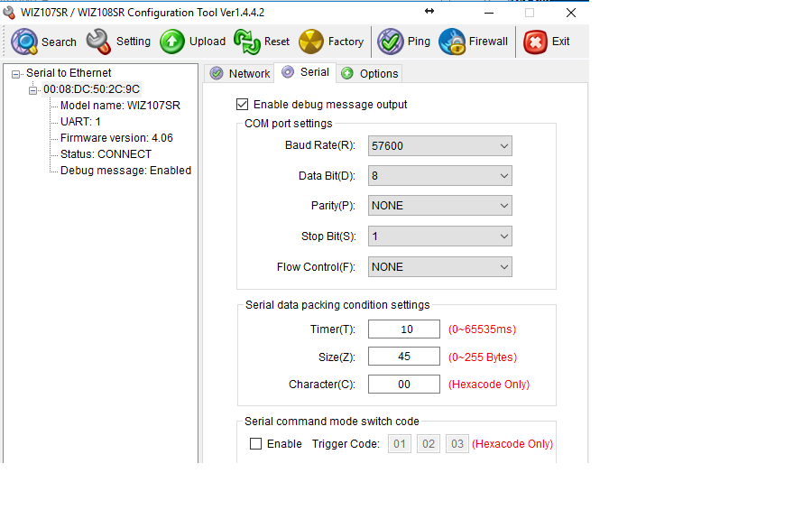Minimize the configuration tool window
Screen dimensions: 812x510
coord(489,13)
